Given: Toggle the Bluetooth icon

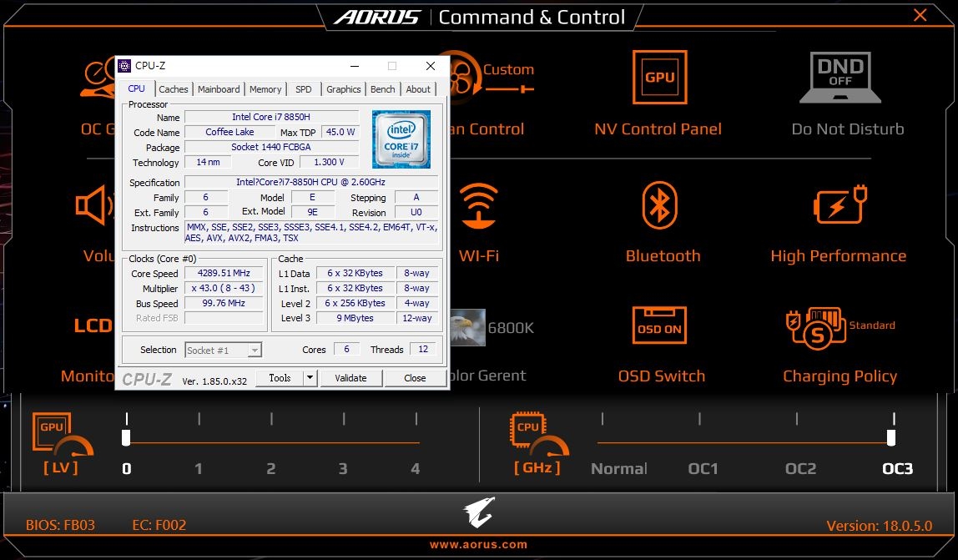Looking at the screenshot, I should 659,205.
